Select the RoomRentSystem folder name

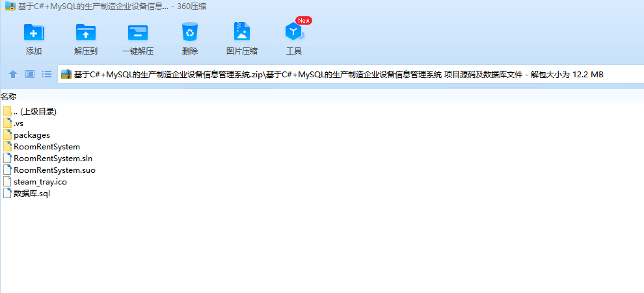click(47, 147)
